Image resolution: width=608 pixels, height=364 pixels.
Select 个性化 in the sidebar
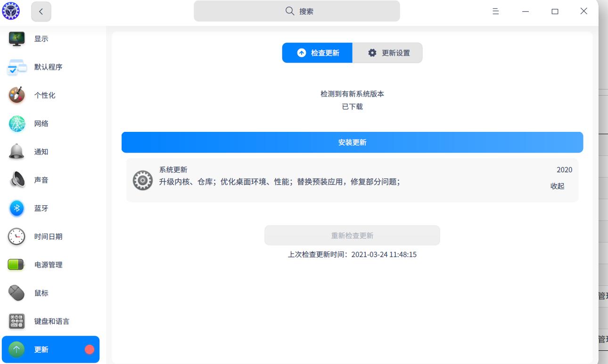click(x=51, y=95)
